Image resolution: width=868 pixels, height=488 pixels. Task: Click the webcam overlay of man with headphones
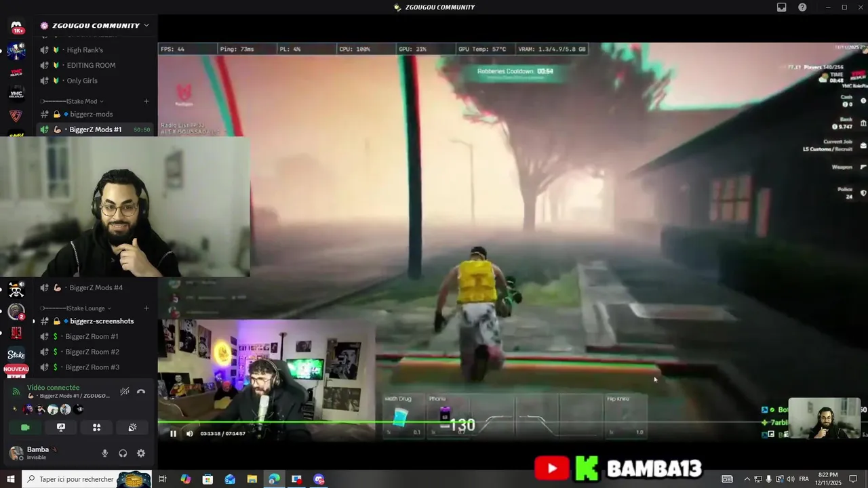125,207
